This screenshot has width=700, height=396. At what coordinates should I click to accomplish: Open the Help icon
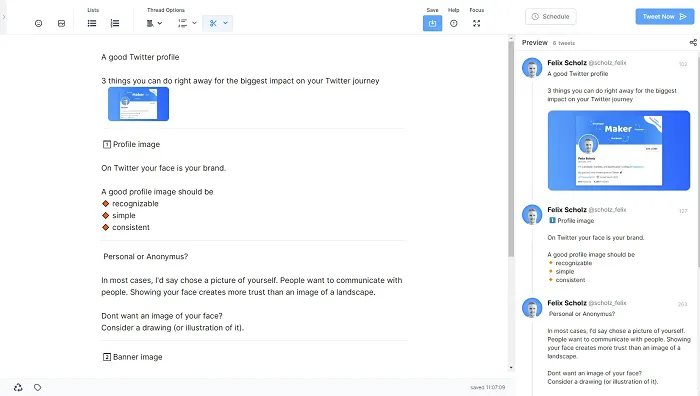pyautogui.click(x=454, y=23)
